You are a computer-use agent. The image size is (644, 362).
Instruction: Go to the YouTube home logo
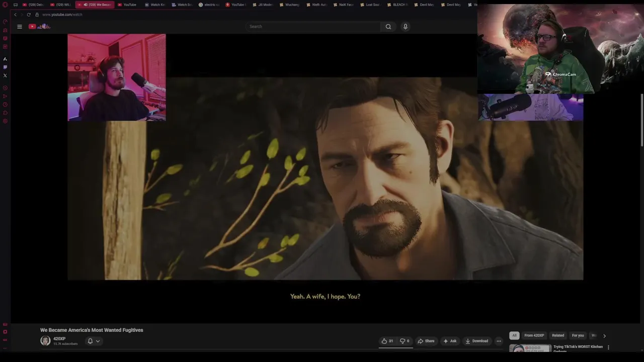pyautogui.click(x=39, y=26)
